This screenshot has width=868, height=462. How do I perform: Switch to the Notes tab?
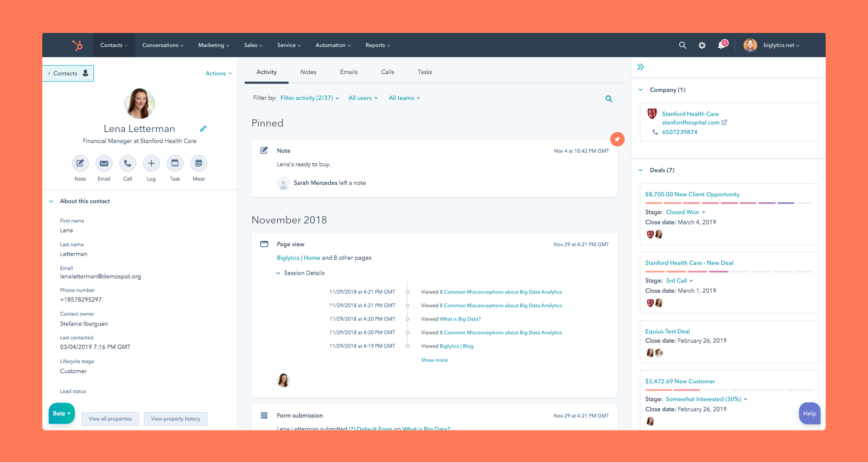(x=308, y=72)
